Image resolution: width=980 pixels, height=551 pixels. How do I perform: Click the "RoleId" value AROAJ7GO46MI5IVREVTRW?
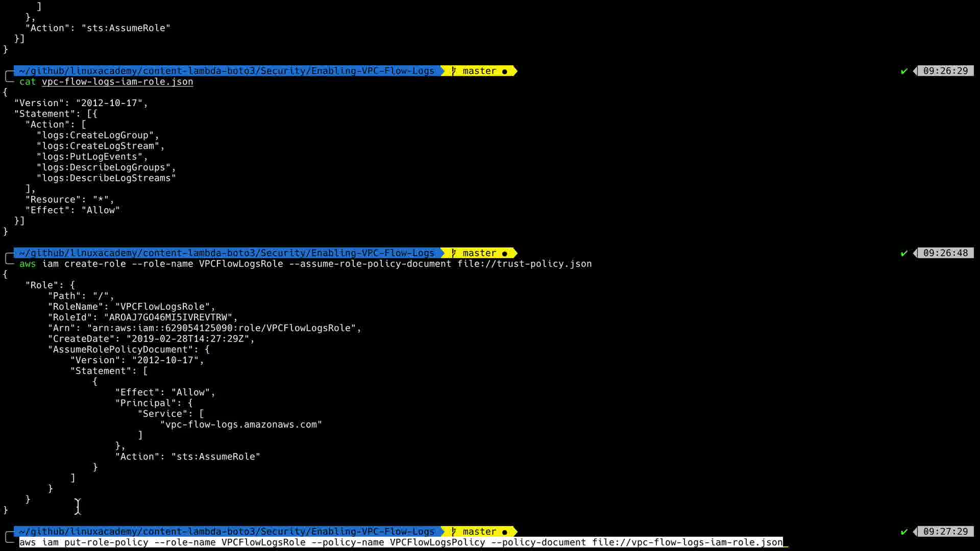pos(168,317)
